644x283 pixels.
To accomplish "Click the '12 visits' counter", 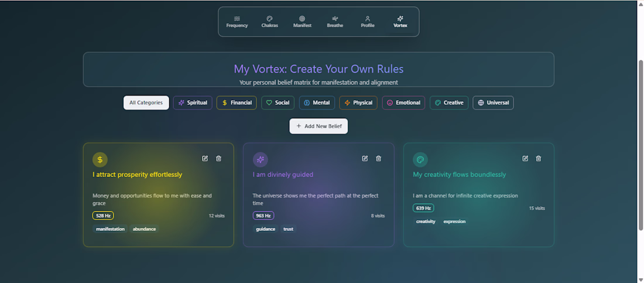I will (x=217, y=216).
